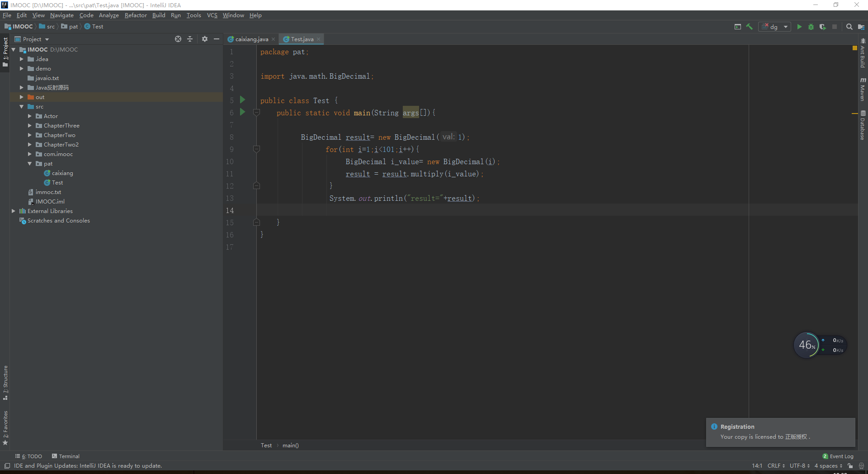Viewport: 868px width, 474px height.
Task: Build the project with the hammer icon
Action: pos(750,27)
